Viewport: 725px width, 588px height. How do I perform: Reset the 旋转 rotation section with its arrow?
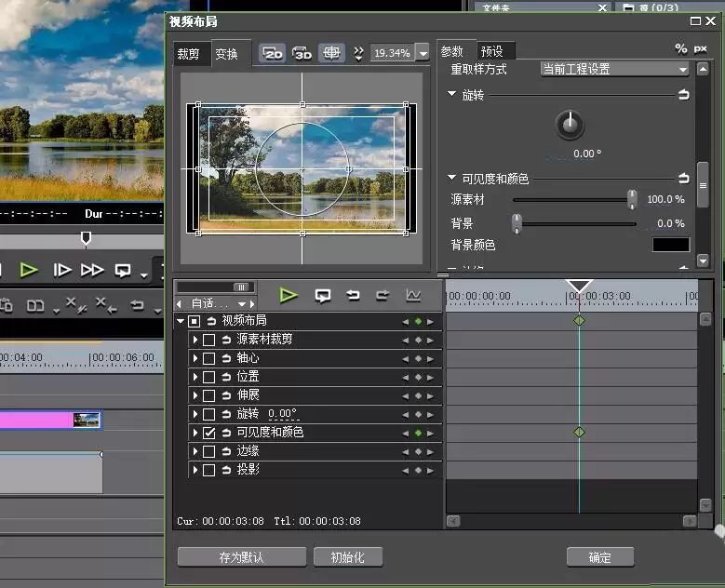click(683, 95)
